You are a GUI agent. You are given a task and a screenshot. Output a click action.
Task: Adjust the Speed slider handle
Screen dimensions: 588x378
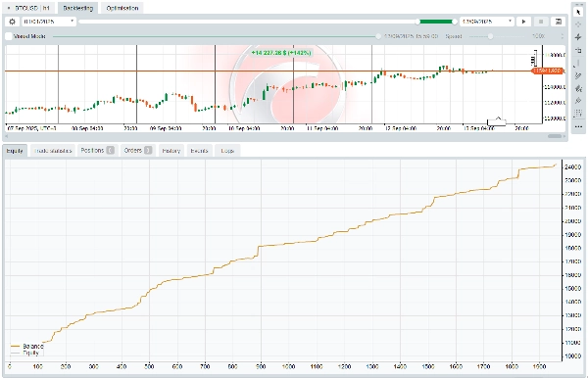tap(490, 36)
